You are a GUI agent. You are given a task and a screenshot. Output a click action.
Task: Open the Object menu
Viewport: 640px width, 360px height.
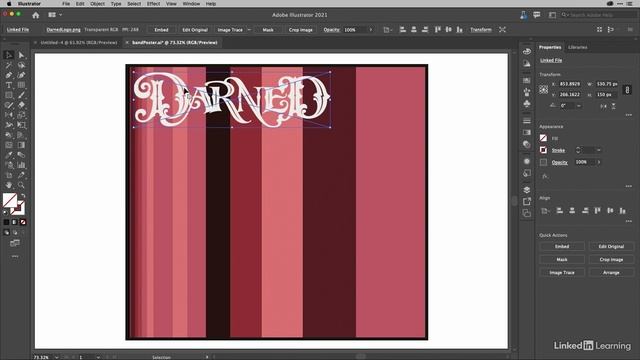[97, 4]
